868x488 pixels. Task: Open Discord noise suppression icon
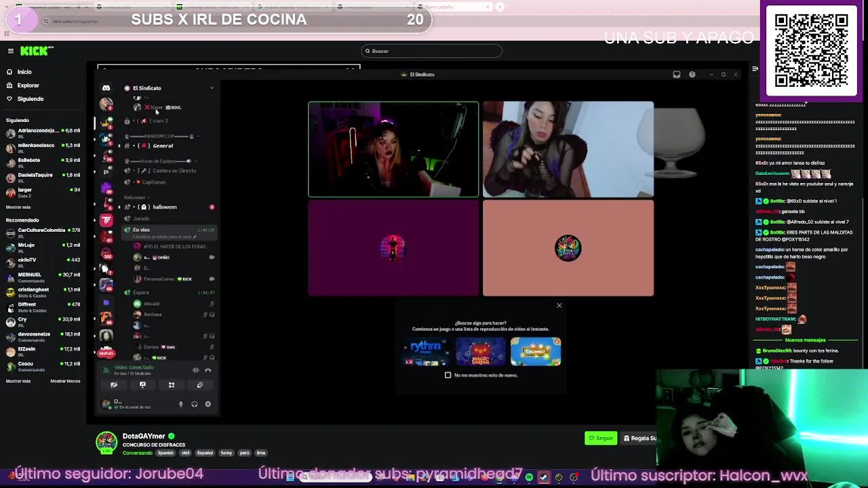coord(195,370)
